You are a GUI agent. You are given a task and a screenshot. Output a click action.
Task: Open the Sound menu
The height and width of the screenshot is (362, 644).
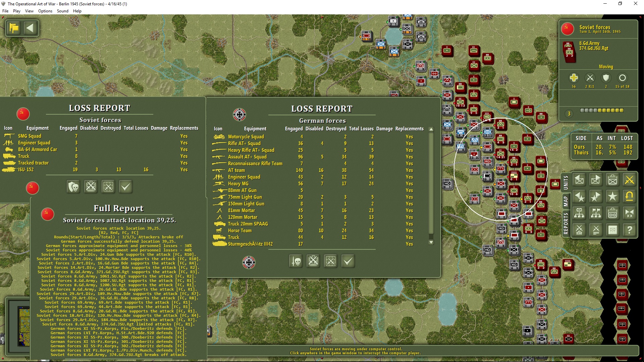62,11
